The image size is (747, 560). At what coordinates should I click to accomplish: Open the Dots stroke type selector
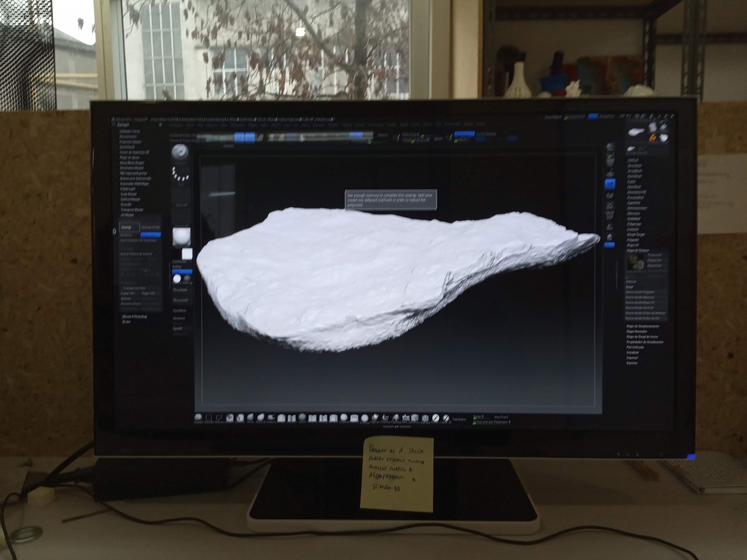(180, 175)
